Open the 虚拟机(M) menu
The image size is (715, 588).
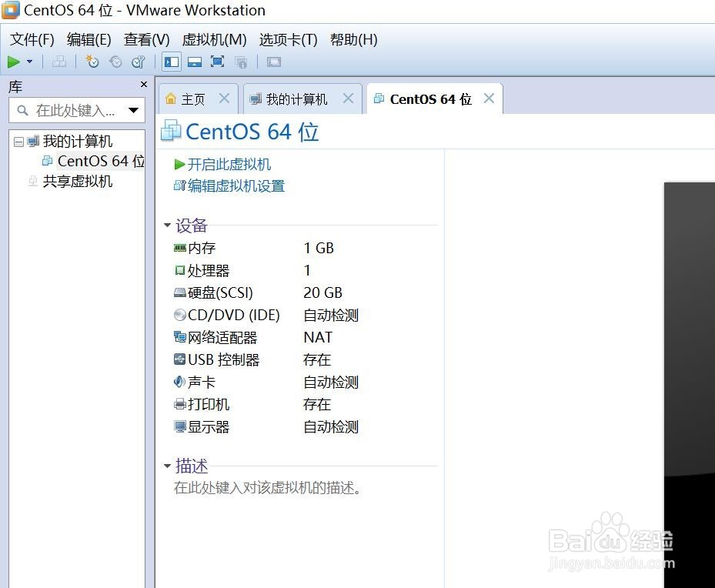tap(214, 39)
